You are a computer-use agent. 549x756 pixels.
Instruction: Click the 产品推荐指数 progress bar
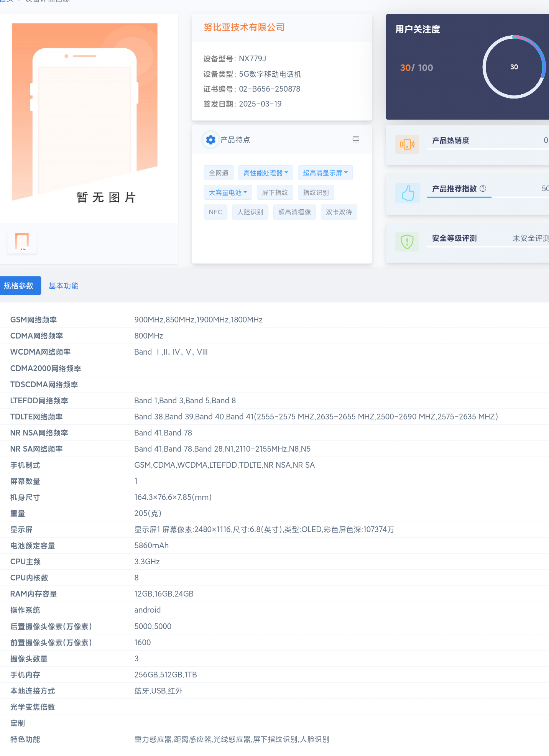(488, 197)
